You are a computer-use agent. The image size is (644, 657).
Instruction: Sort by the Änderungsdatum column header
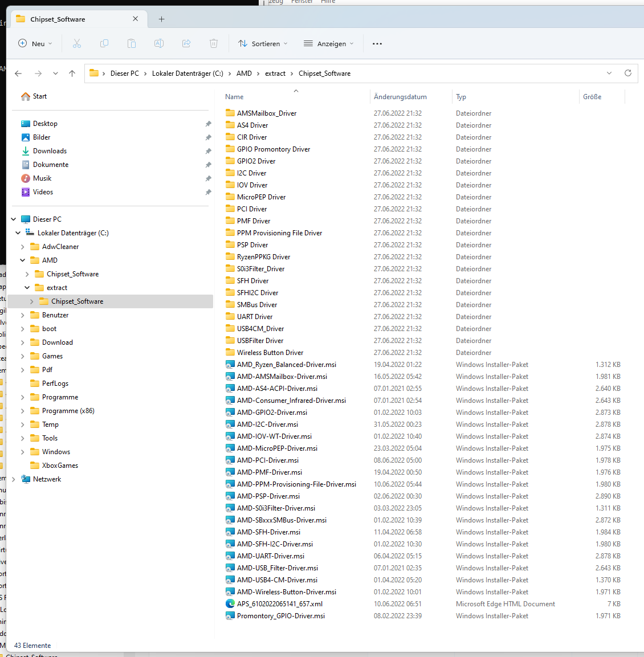point(400,97)
